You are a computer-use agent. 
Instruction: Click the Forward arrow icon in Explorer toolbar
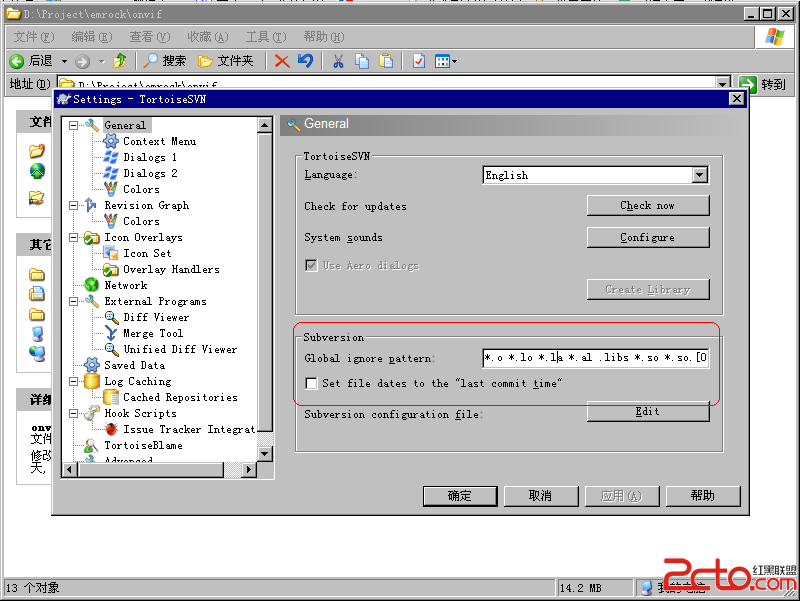[82, 62]
